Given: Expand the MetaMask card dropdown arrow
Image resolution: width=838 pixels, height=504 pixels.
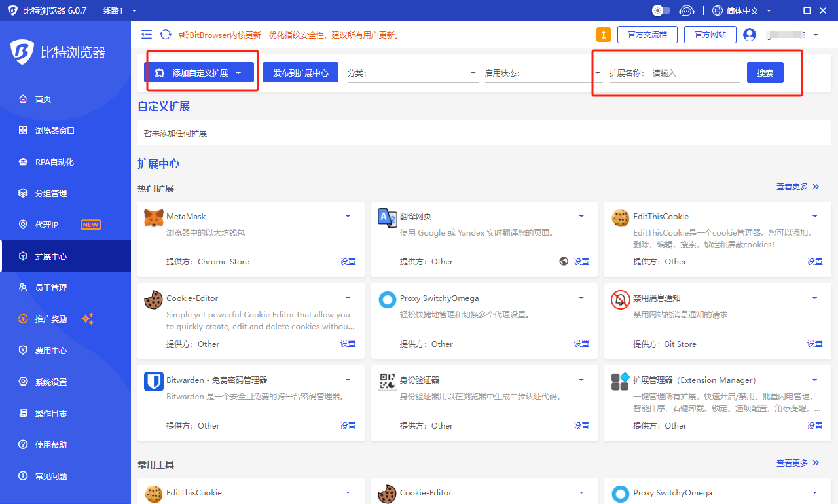Looking at the screenshot, I should click(x=348, y=216).
